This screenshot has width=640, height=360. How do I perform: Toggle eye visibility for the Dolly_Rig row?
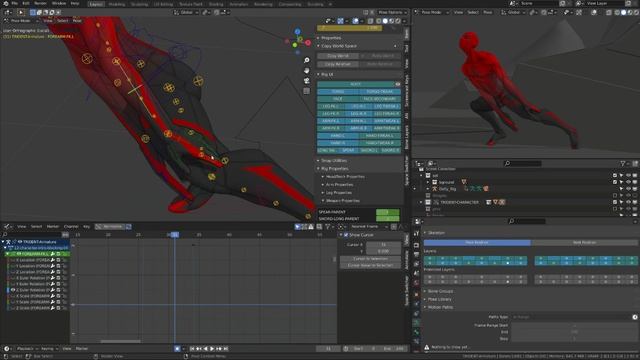[629, 189]
